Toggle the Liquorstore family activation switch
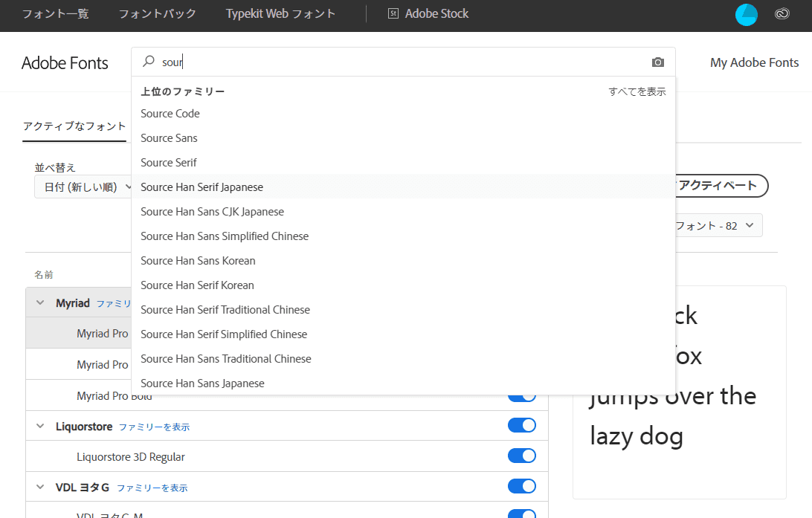Image resolution: width=812 pixels, height=518 pixels. (522, 426)
